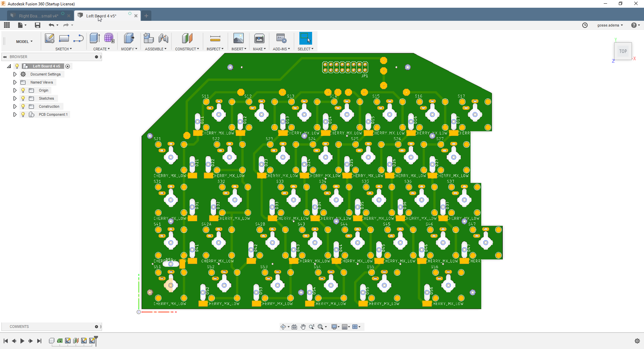Open the File menu
The image size is (644, 349).
tap(21, 25)
